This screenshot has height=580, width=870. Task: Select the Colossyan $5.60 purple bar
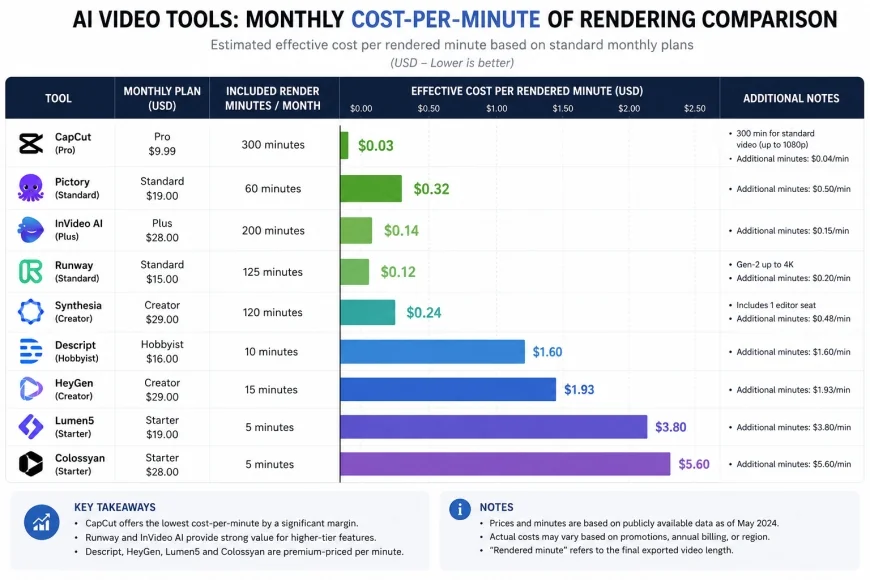point(505,464)
